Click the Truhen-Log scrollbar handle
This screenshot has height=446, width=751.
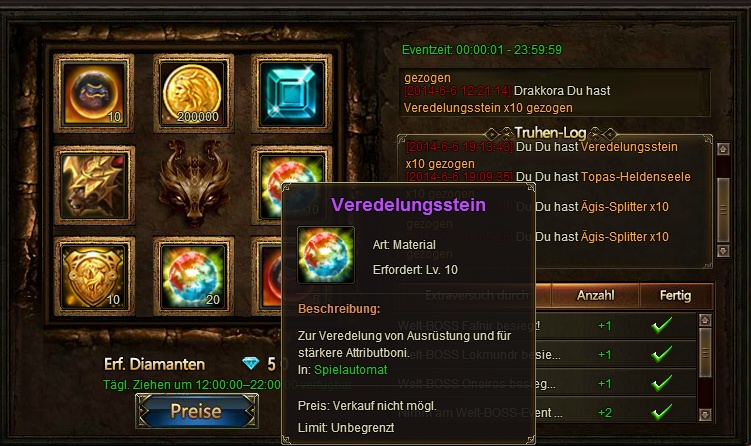coord(723,210)
